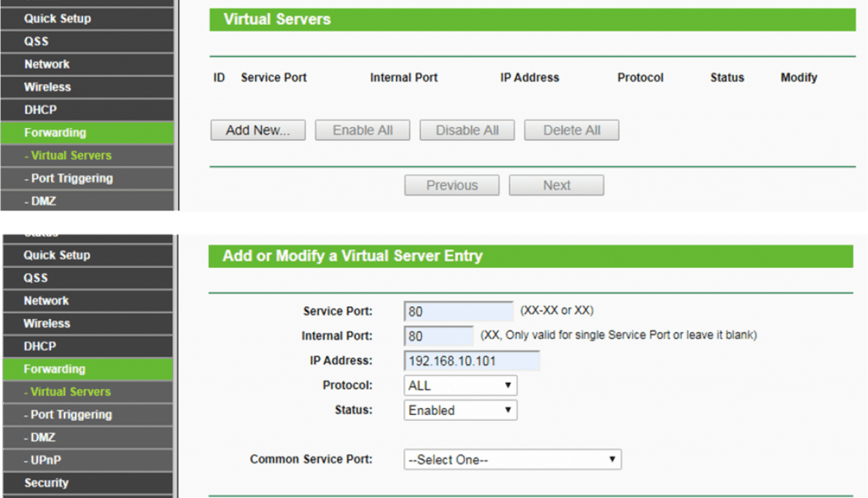This screenshot has height=498, width=868.
Task: Disable all virtual server entries
Action: coord(467,130)
